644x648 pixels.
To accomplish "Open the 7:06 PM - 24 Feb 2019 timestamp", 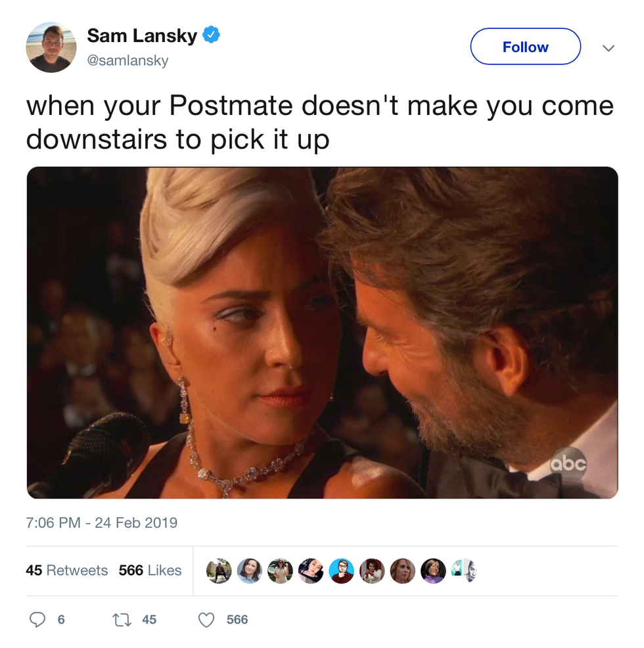I will click(102, 522).
